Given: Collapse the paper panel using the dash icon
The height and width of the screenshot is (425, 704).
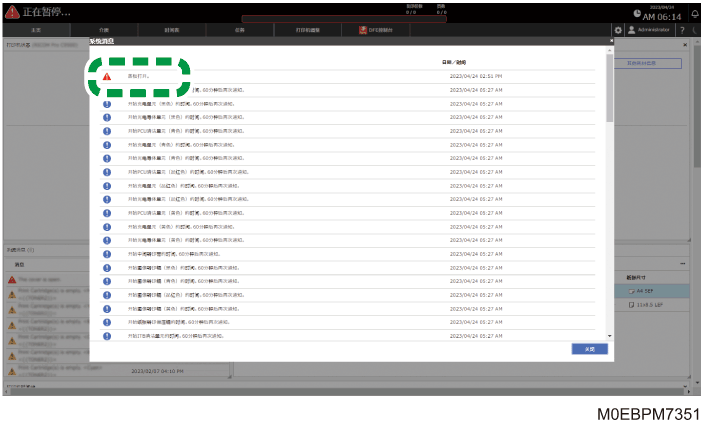Looking at the screenshot, I should pos(682,264).
